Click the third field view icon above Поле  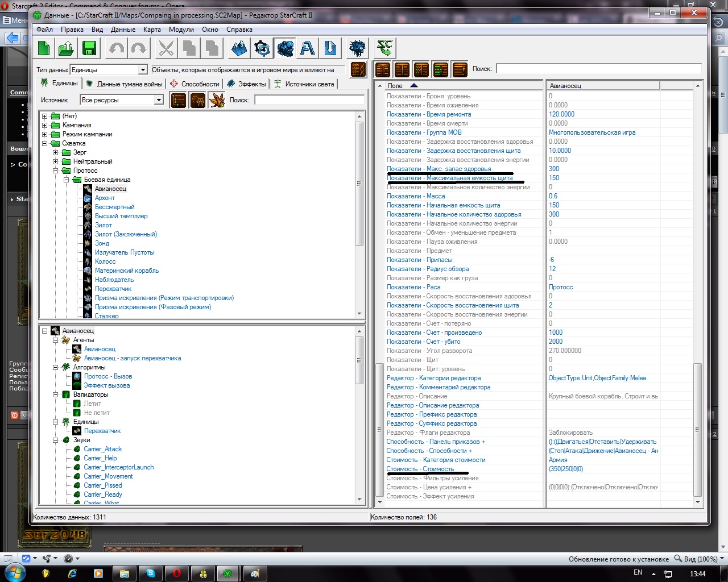pyautogui.click(x=421, y=69)
